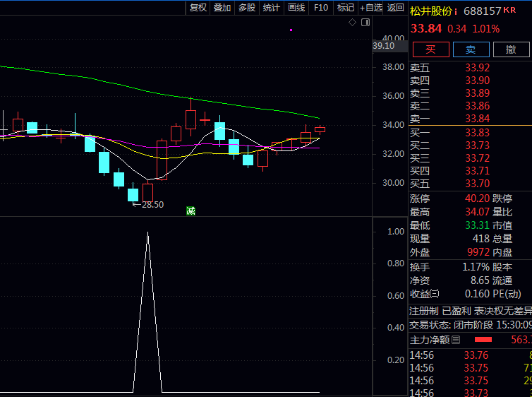This screenshot has height=397, width=532.
Task: Click the green 减 marker on the chart
Action: (x=191, y=211)
